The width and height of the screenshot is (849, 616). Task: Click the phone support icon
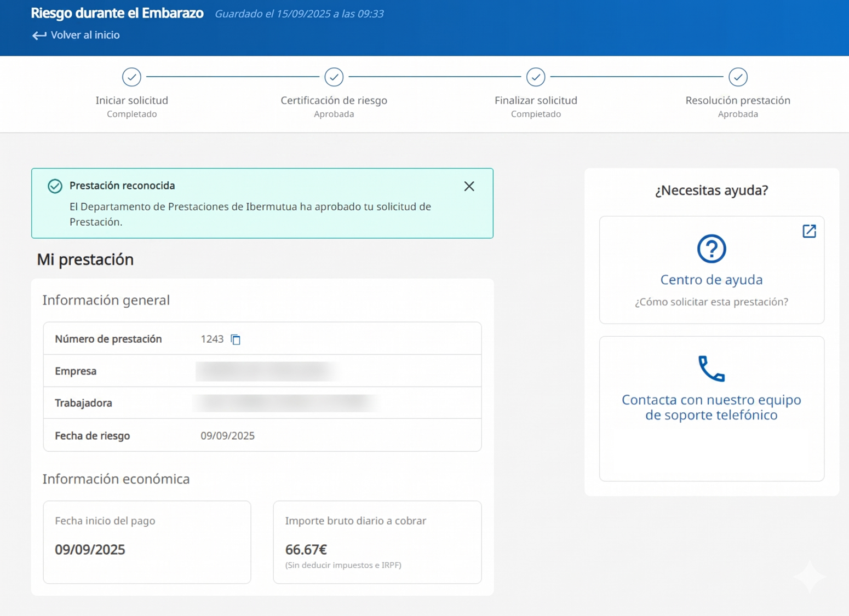click(711, 369)
